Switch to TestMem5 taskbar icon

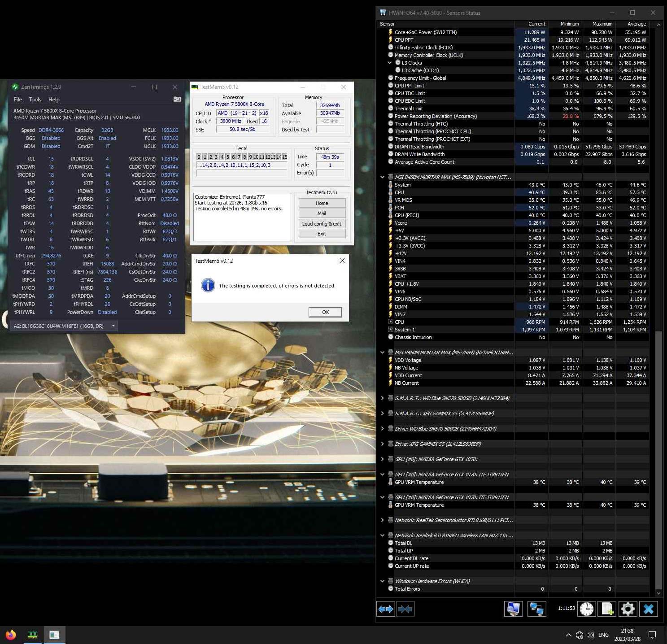coord(32,635)
